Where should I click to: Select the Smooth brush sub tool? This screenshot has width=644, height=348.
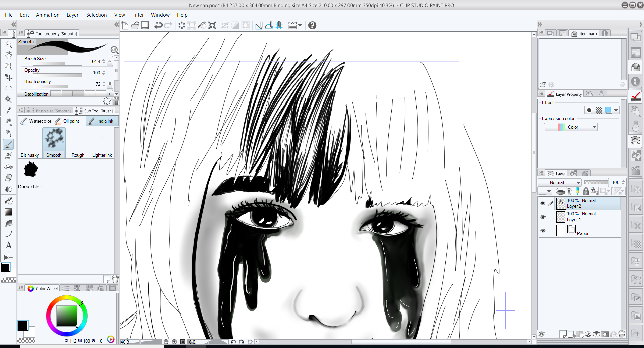coord(54,143)
